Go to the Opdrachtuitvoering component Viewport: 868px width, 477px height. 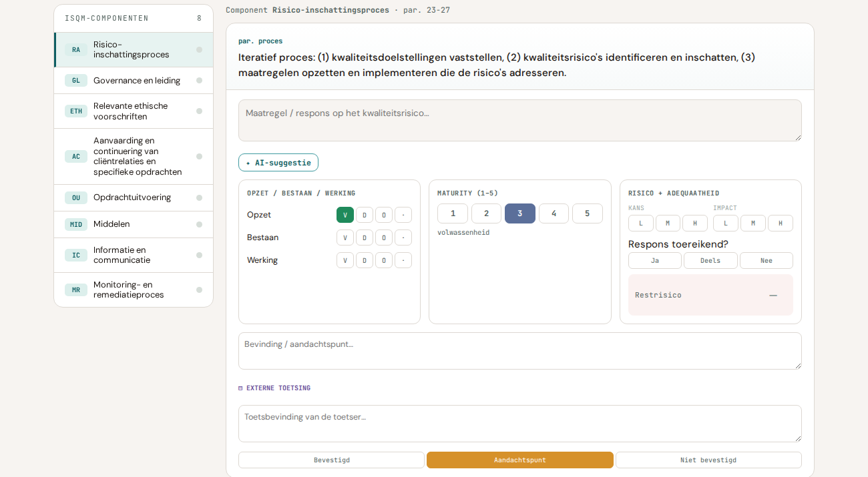point(134,198)
